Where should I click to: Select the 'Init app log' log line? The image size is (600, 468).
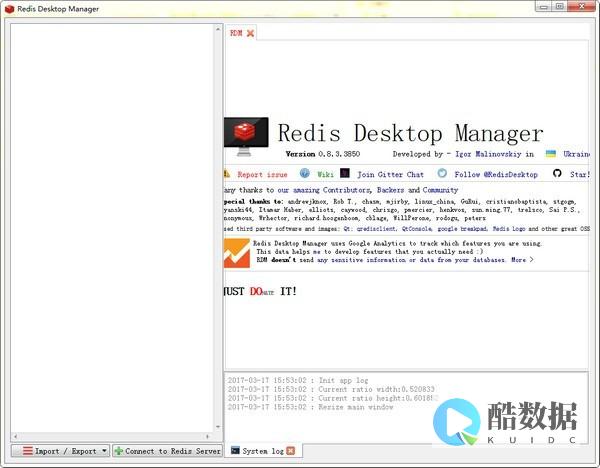click(x=298, y=380)
